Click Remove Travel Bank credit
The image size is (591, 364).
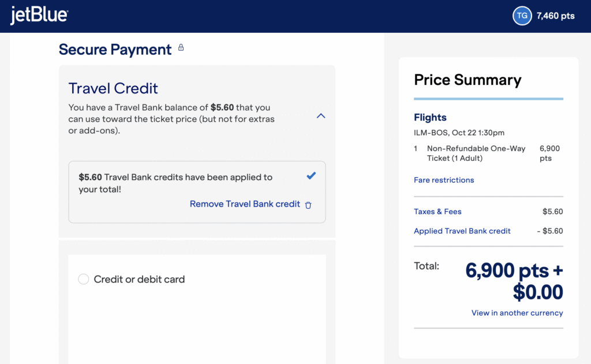point(245,204)
